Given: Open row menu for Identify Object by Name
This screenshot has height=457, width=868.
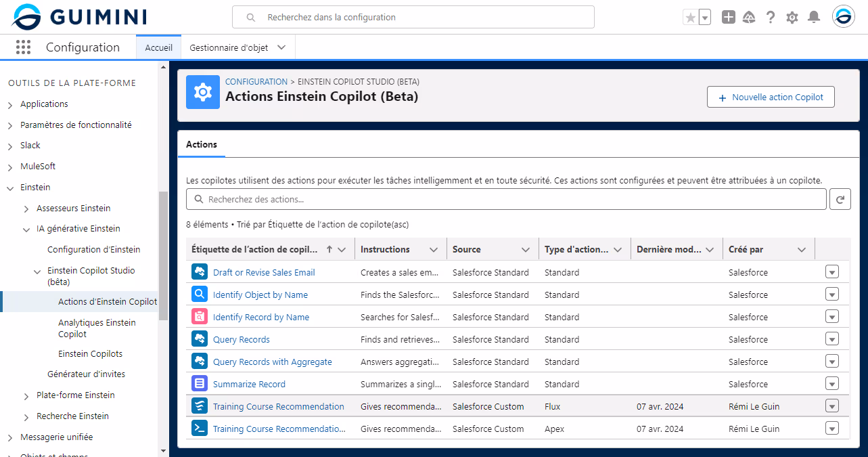Looking at the screenshot, I should pyautogui.click(x=832, y=295).
